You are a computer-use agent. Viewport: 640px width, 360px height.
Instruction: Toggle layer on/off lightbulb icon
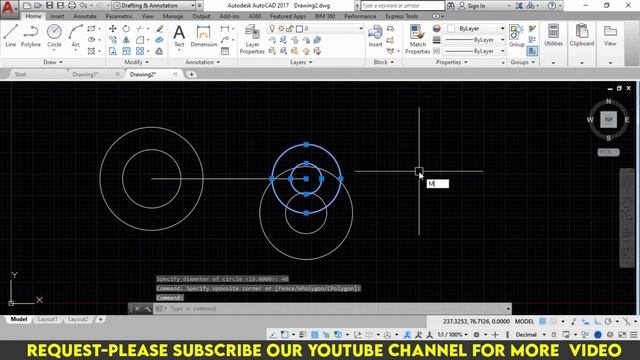272,29
